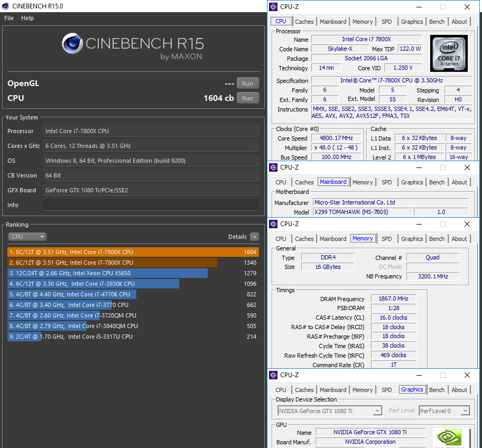
Task: Click the Cinebench R15 sphere logo
Action: (72, 43)
